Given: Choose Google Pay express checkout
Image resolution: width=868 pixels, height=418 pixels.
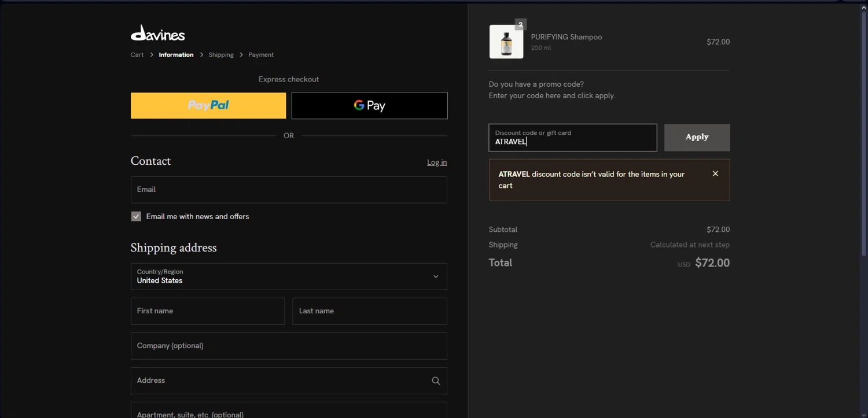Looking at the screenshot, I should point(369,105).
